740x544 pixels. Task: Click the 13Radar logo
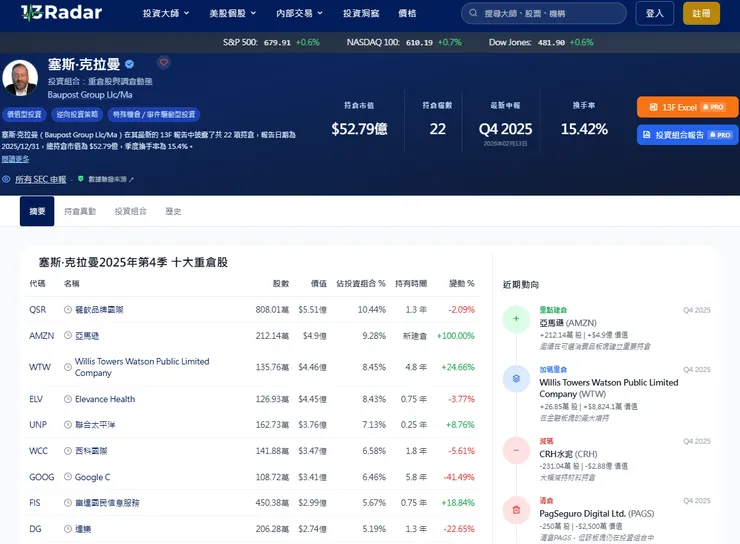click(x=61, y=12)
